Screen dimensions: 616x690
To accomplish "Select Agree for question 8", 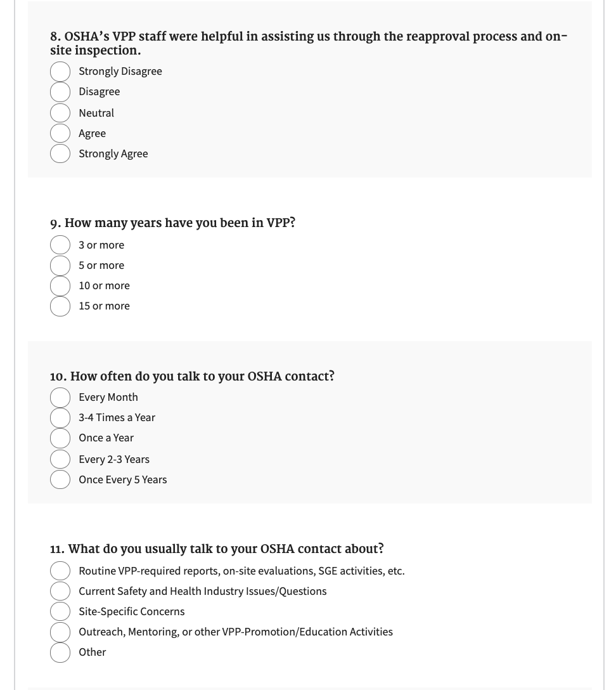I will pos(60,133).
